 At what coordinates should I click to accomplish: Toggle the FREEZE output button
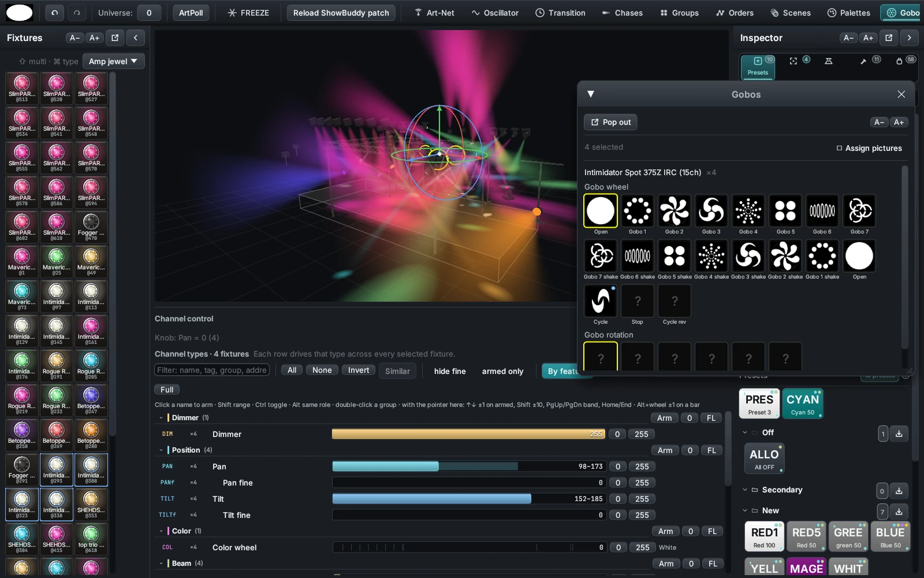[248, 13]
